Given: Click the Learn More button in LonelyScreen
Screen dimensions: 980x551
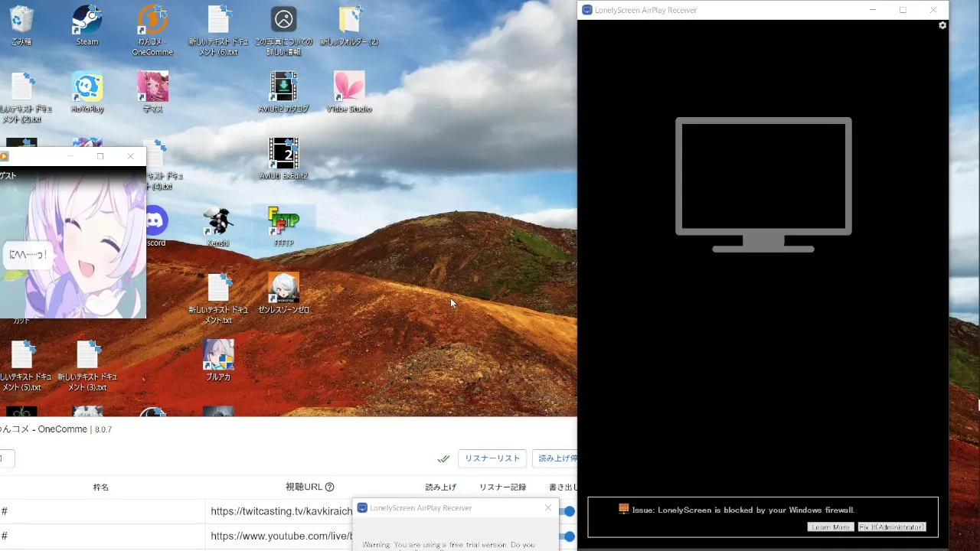Looking at the screenshot, I should pyautogui.click(x=831, y=527).
